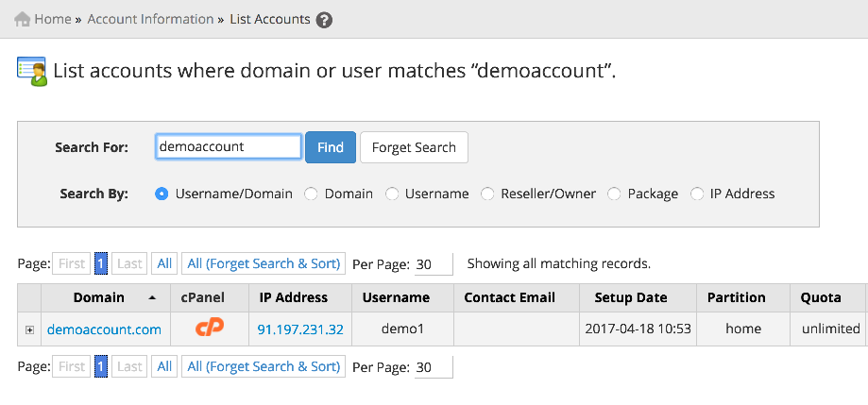Viewport: 868px width, 405px height.
Task: Select the Domain search option
Action: tap(312, 194)
